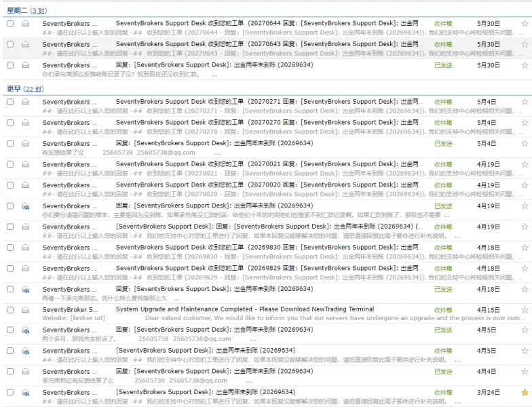This screenshot has height=407, width=532.
Task: Click preview text 承兑商那边有反馈结果了么
Action: pyautogui.click(x=77, y=381)
